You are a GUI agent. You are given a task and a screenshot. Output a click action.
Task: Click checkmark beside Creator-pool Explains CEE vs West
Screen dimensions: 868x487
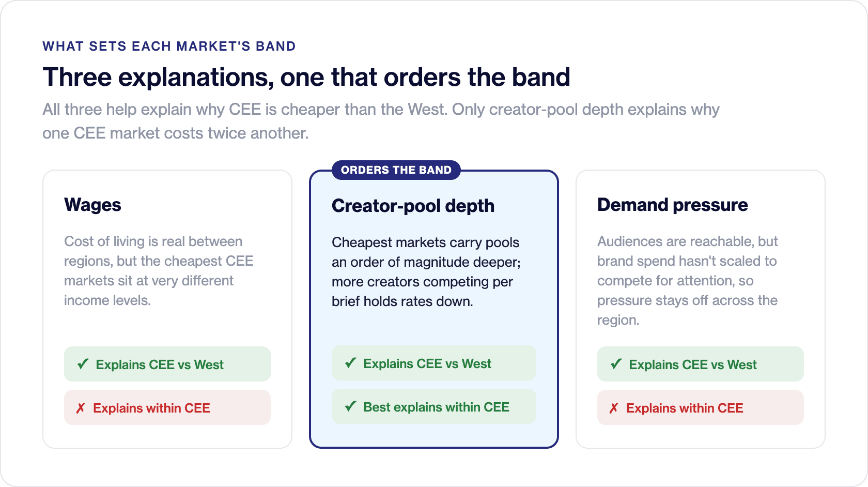point(350,363)
